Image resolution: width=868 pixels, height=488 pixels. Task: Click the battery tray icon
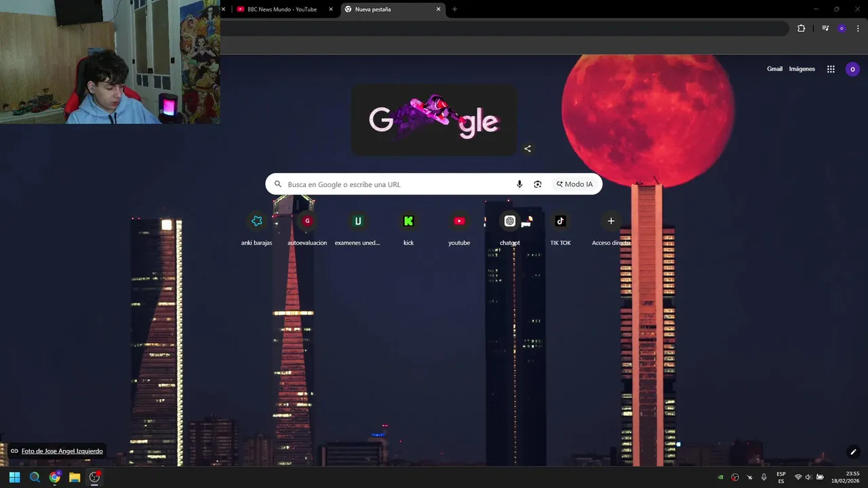point(820,477)
